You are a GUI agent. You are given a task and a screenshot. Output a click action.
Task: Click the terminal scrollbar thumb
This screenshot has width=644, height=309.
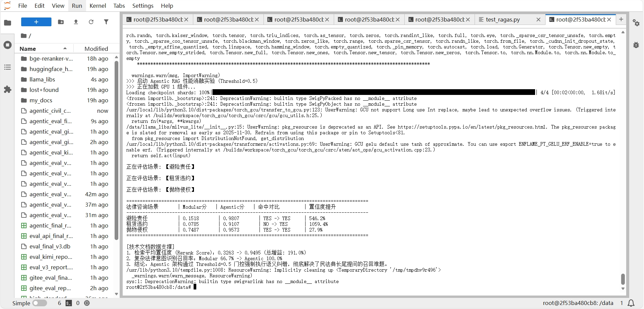[623, 279]
